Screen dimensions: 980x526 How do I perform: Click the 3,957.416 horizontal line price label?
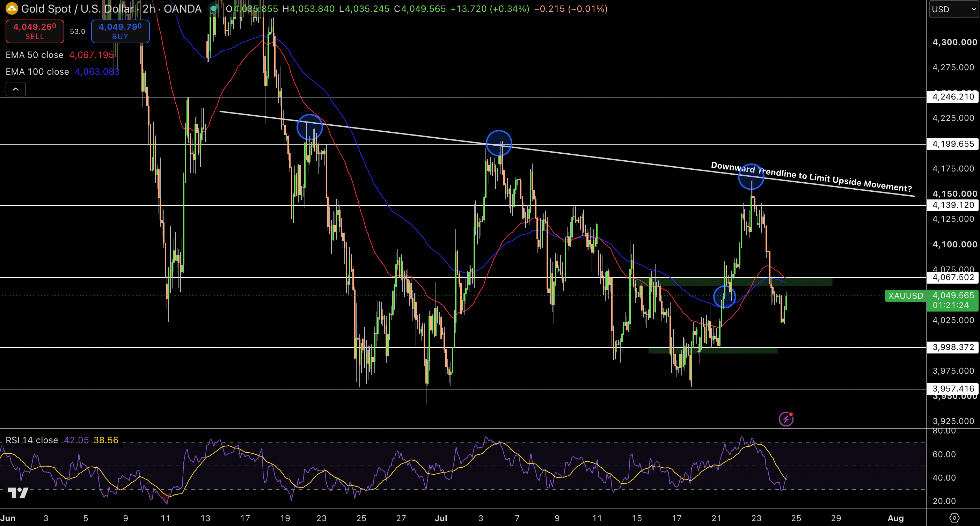click(953, 388)
